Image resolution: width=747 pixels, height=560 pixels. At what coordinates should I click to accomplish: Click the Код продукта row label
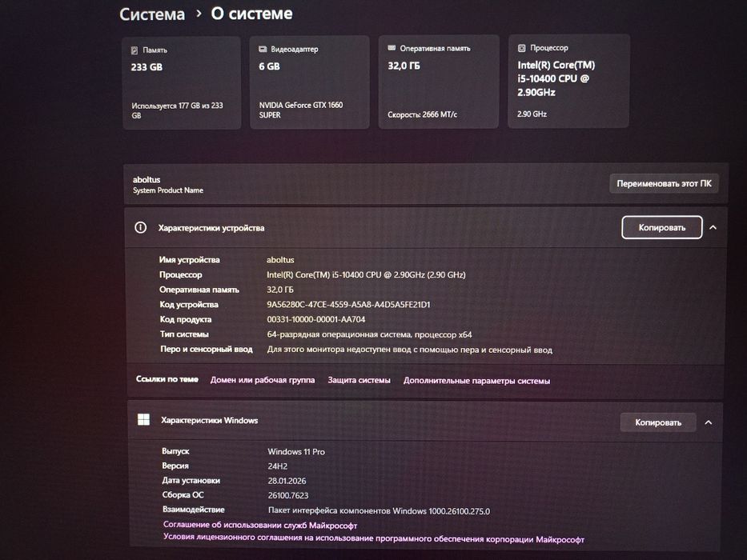click(x=185, y=319)
